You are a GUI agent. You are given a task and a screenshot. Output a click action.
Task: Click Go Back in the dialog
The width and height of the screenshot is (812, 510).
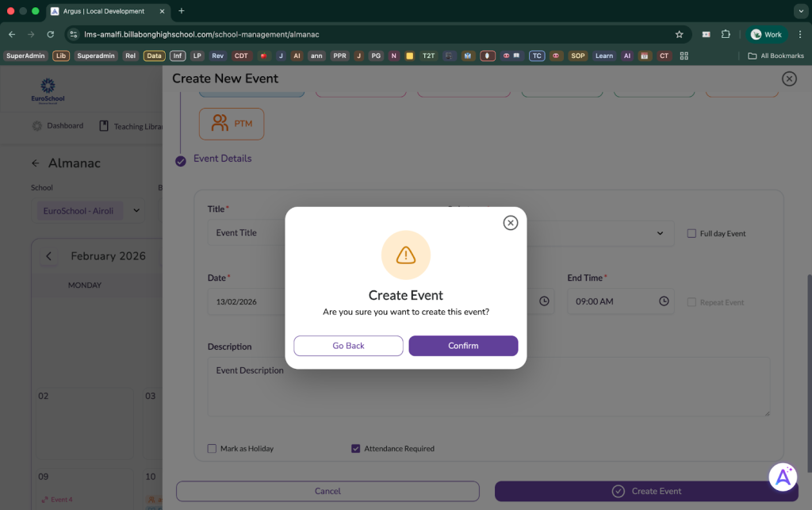point(348,346)
